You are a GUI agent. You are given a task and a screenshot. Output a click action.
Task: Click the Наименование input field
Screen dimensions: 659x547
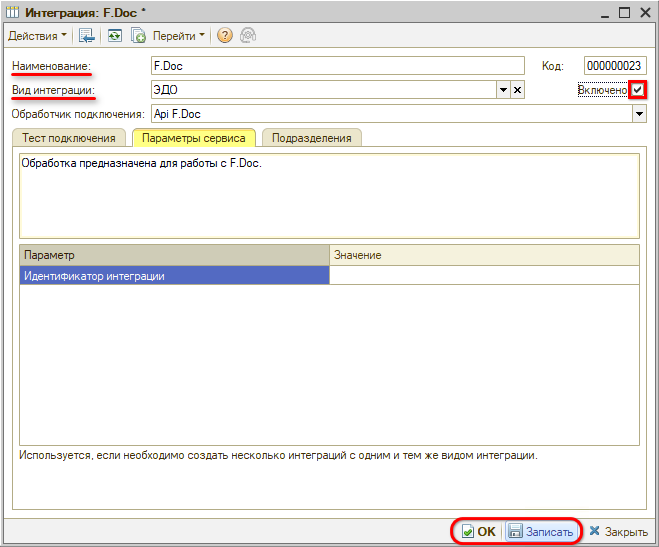(x=337, y=66)
